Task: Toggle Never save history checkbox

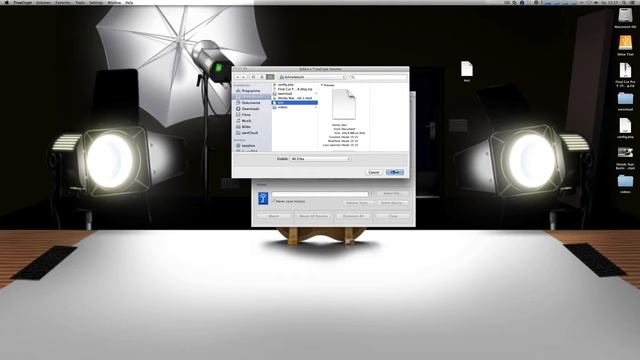Action: point(274,201)
